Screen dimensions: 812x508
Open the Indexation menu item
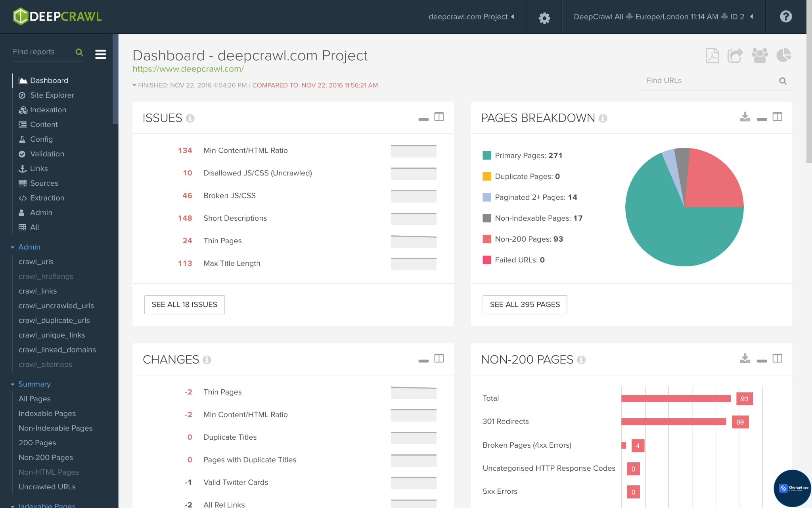coord(42,110)
